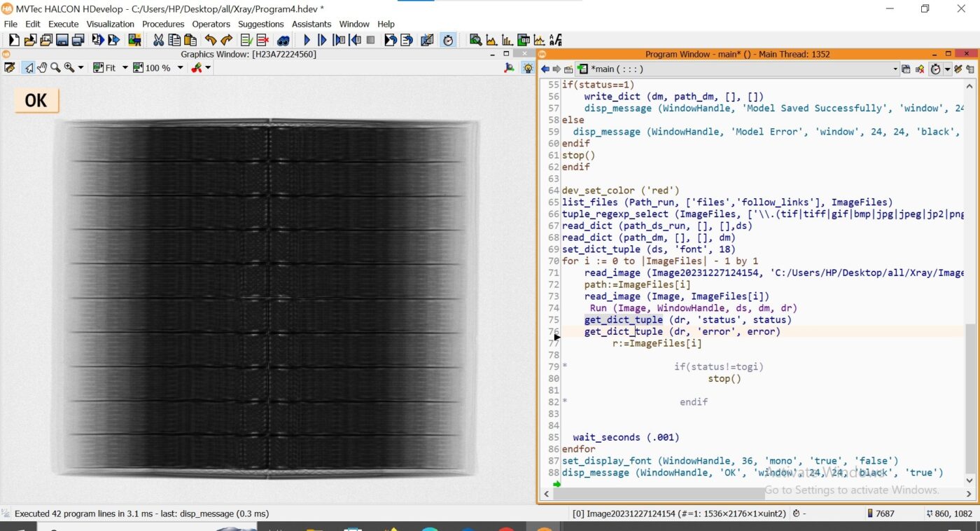Viewport: 980px width, 531px height.
Task: Click the draw color palette icon
Action: tap(196, 68)
